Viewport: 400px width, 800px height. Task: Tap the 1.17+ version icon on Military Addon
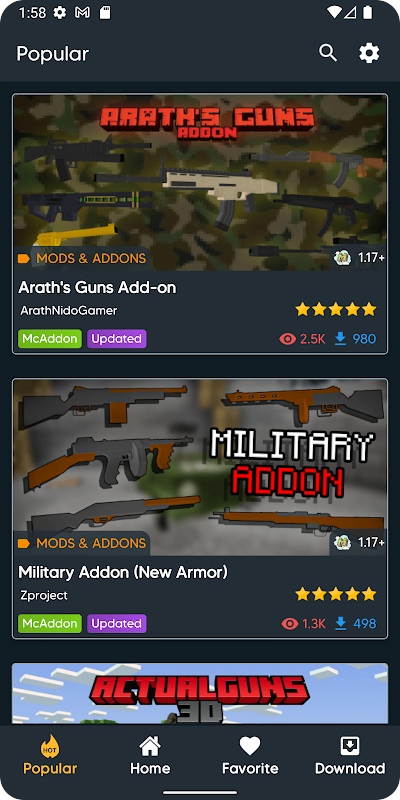(343, 542)
